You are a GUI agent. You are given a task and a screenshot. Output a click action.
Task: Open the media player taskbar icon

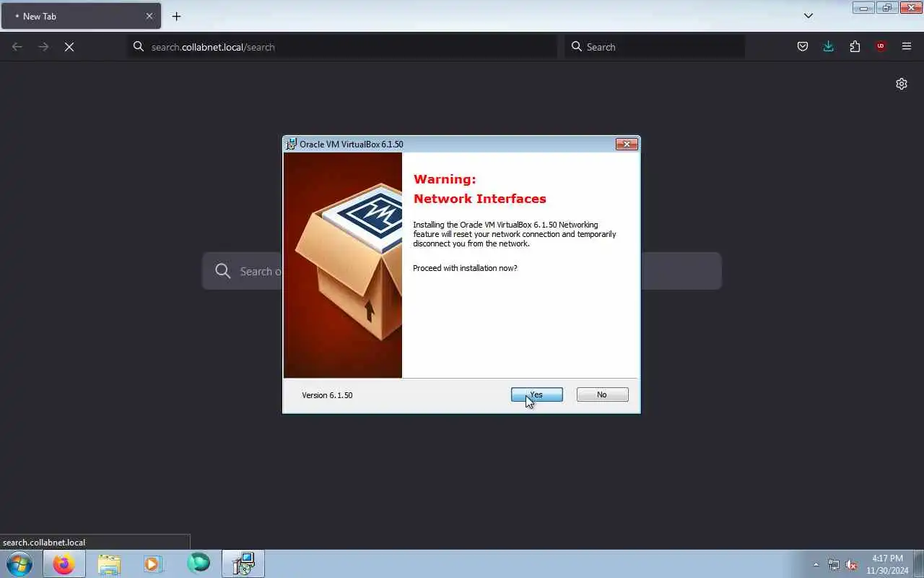153,564
